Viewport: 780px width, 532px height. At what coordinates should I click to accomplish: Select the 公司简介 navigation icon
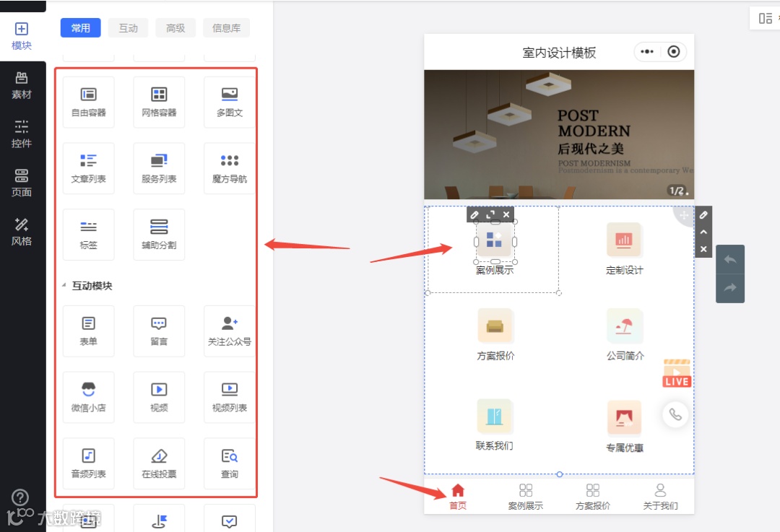pyautogui.click(x=625, y=326)
